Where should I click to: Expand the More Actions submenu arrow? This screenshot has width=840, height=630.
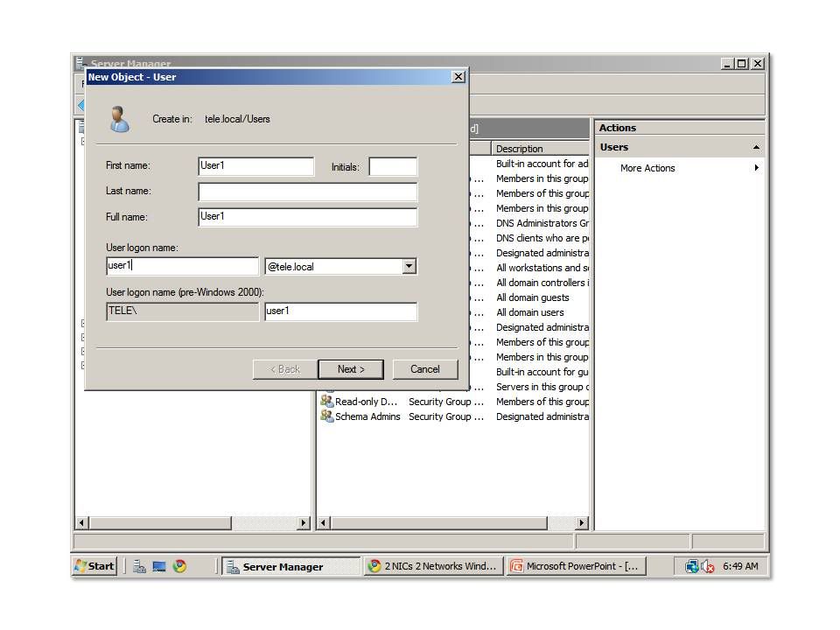756,168
